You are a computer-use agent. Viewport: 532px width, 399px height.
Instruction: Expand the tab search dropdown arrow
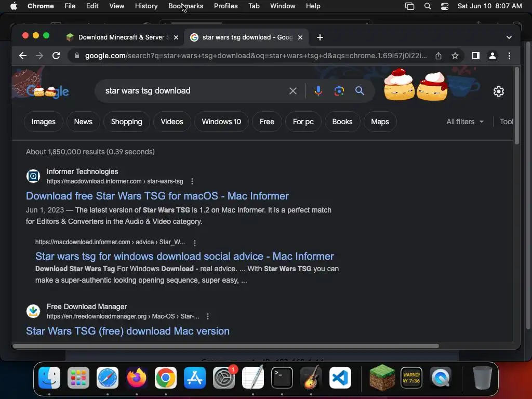coord(509,37)
